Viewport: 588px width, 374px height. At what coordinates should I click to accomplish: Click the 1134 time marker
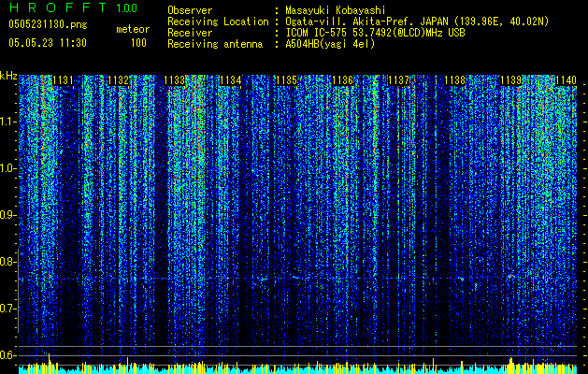tap(231, 80)
